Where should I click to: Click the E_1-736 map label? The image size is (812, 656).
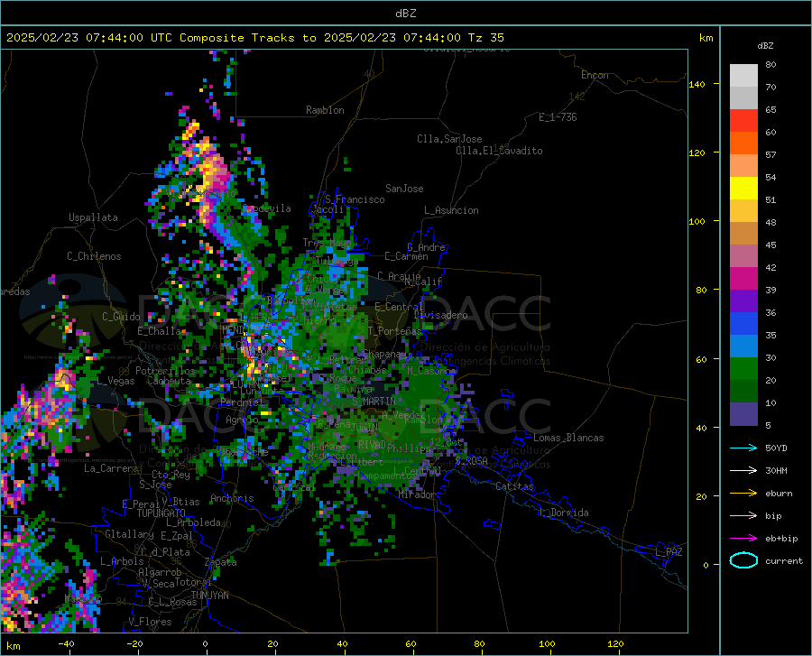(x=558, y=117)
